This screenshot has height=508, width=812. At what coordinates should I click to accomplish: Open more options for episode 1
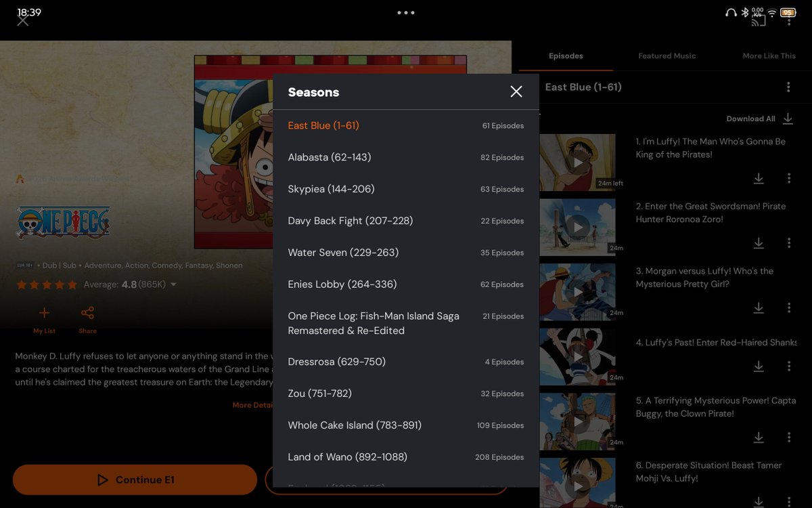tap(789, 178)
